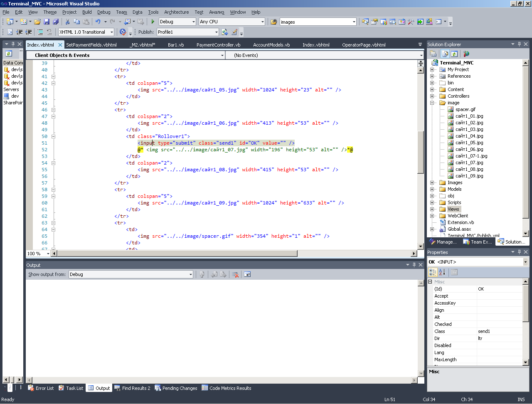The height and width of the screenshot is (404, 532).
Task: Click the Open File folder icon
Action: [37, 22]
